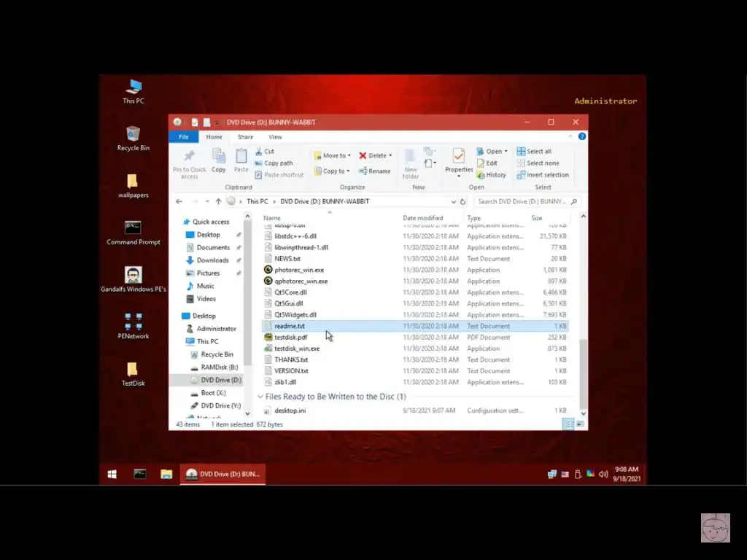
Task: Sort by the Name column header
Action: tap(272, 218)
